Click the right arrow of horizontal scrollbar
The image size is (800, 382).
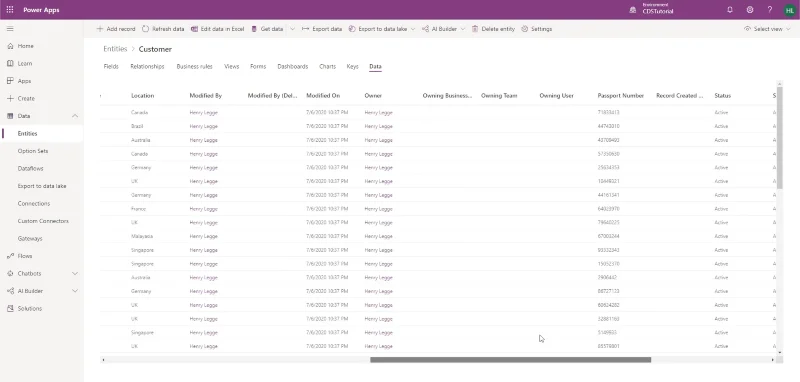coord(773,360)
